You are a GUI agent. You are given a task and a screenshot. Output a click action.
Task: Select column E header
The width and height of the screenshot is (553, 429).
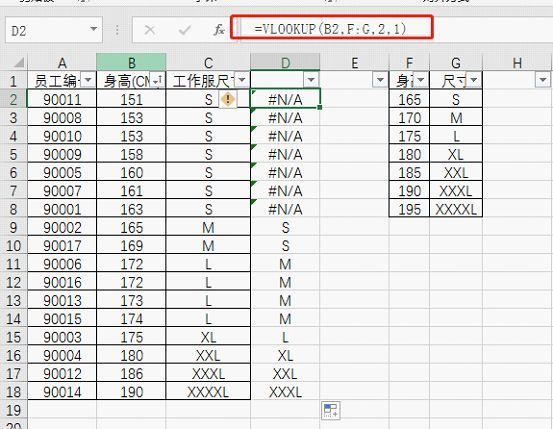[354, 62]
